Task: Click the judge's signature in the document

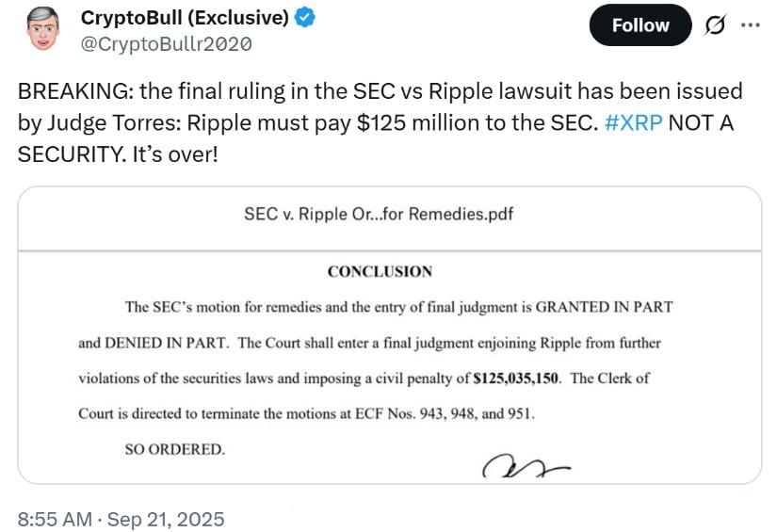Action: [526, 465]
